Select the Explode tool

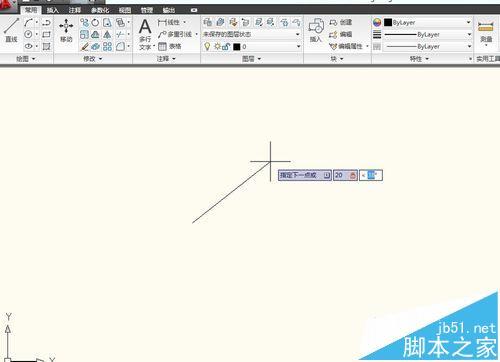(x=95, y=46)
